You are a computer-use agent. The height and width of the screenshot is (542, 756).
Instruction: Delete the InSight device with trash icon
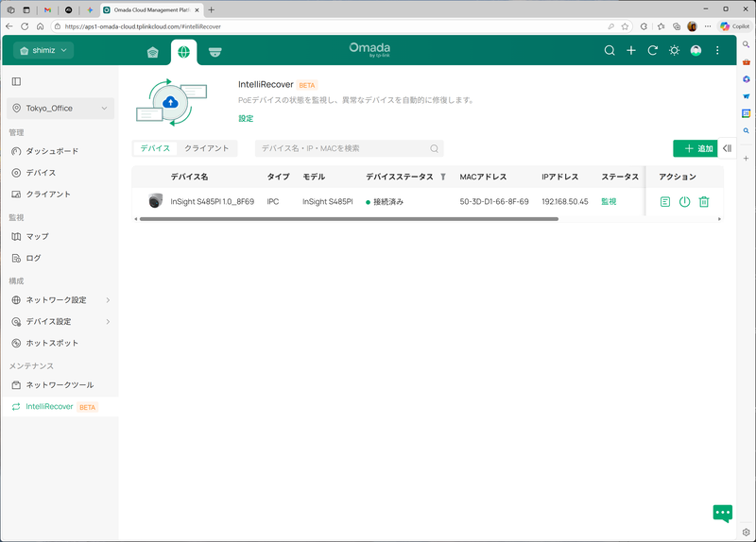click(704, 202)
